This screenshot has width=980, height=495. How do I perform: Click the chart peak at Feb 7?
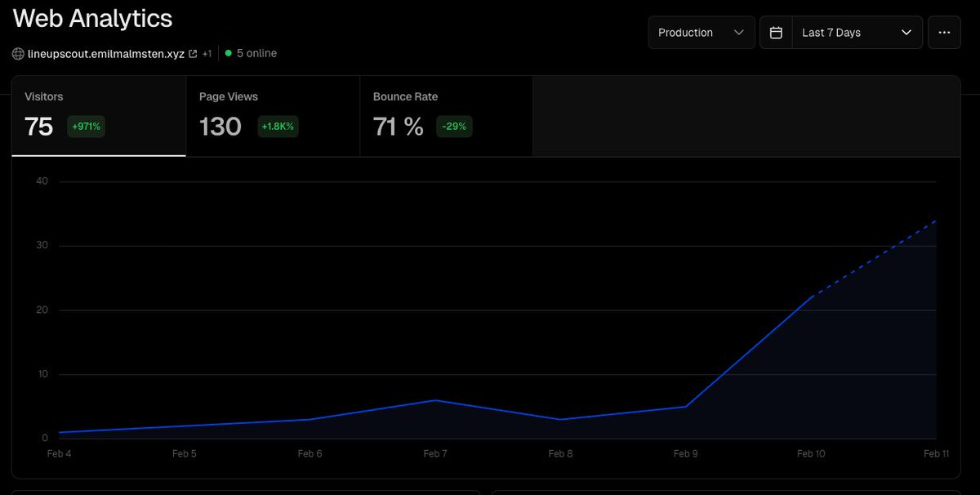(x=435, y=400)
